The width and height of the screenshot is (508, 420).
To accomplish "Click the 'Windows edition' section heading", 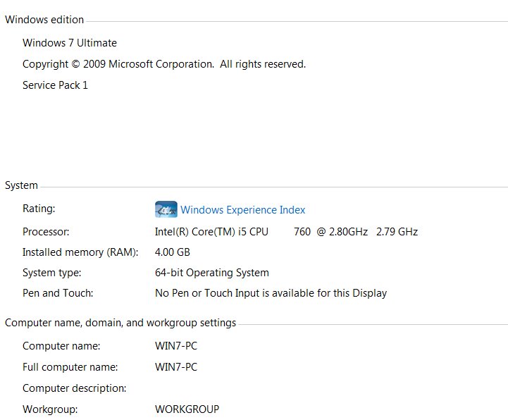I will 44,20.
